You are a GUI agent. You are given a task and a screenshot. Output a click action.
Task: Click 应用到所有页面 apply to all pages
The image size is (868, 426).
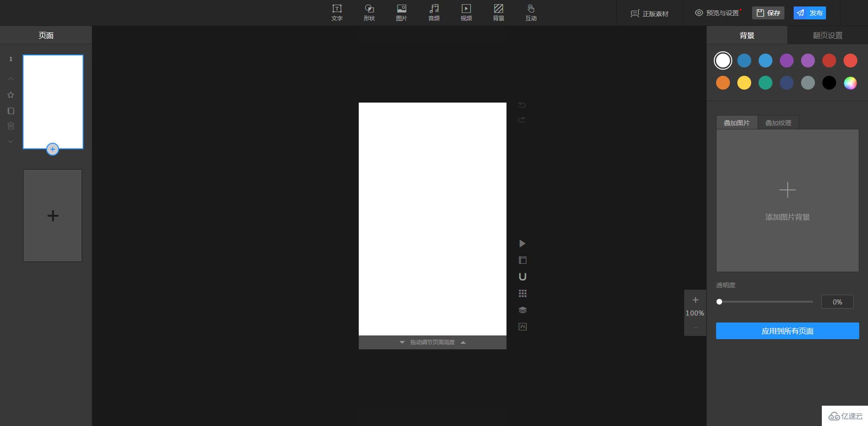788,331
